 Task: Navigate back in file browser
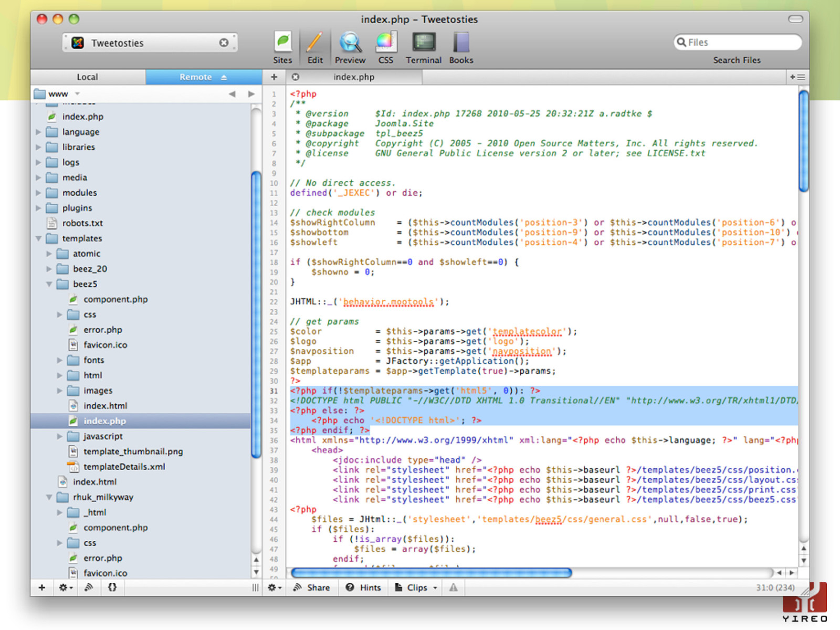pos(232,94)
